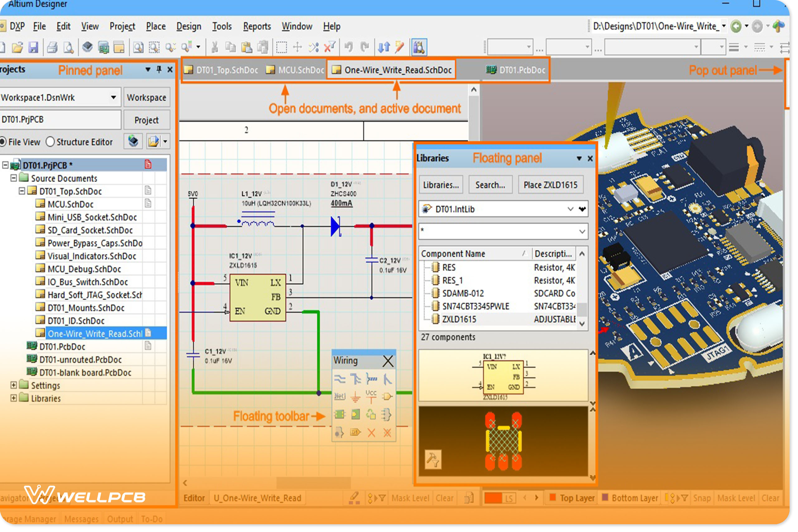Screen dimensions: 798x532
Task: Place Bus tool in Wiring toolbar
Action: [356, 380]
